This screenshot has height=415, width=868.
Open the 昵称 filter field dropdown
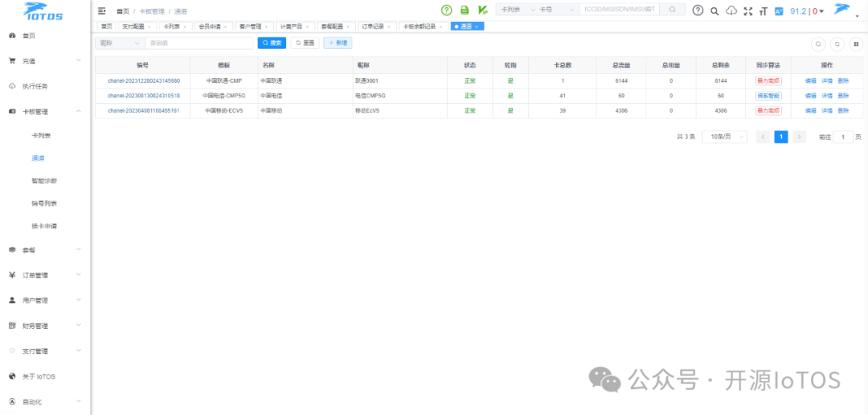click(120, 43)
